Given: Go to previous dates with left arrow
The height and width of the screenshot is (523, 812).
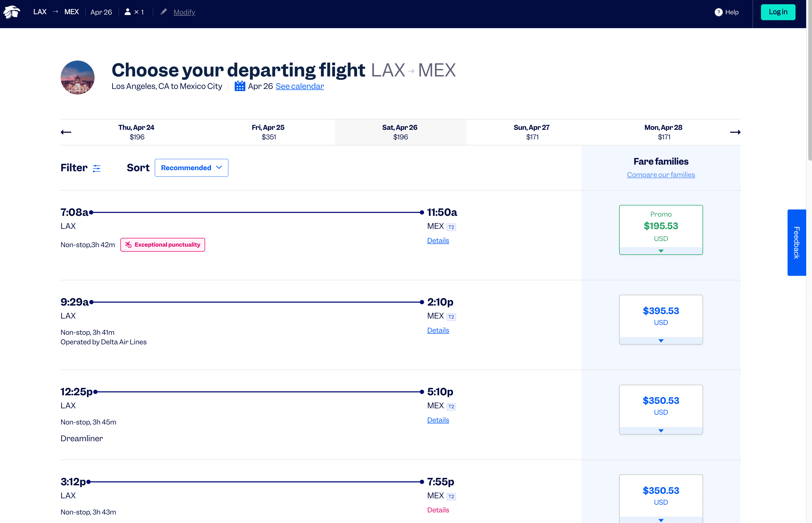Looking at the screenshot, I should point(66,132).
